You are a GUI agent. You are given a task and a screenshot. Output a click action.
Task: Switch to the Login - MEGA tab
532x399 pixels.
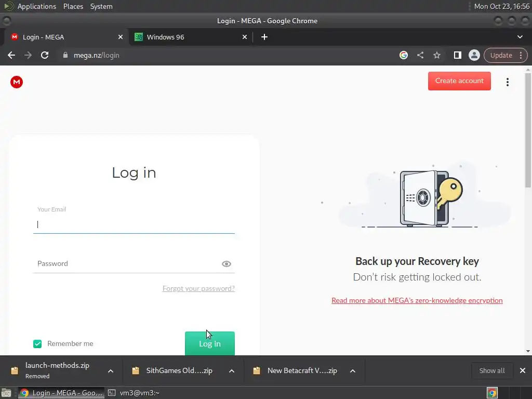click(x=66, y=37)
